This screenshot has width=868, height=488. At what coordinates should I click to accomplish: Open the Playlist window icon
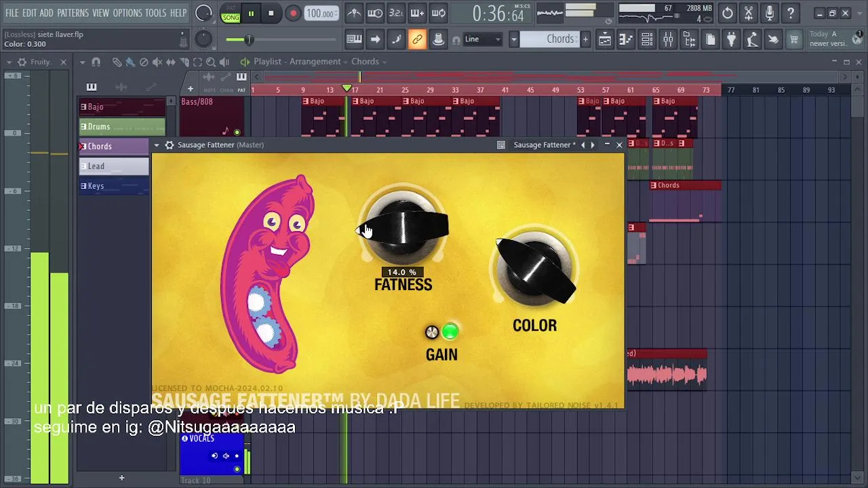pos(604,39)
